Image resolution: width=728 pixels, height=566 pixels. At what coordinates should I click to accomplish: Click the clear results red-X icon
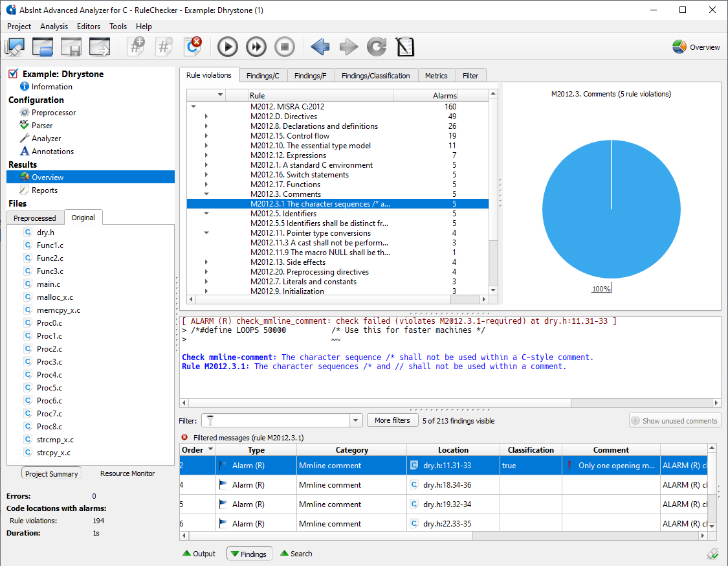point(193,47)
